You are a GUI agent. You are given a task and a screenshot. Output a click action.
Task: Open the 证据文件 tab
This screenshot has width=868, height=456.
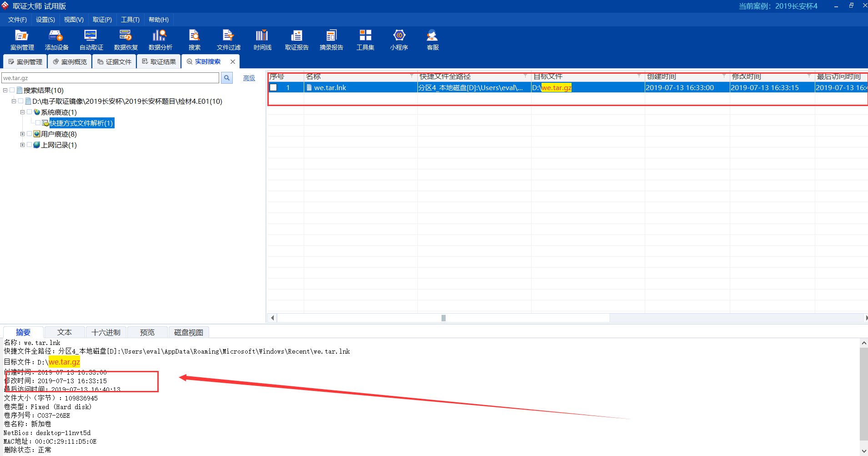(x=114, y=61)
